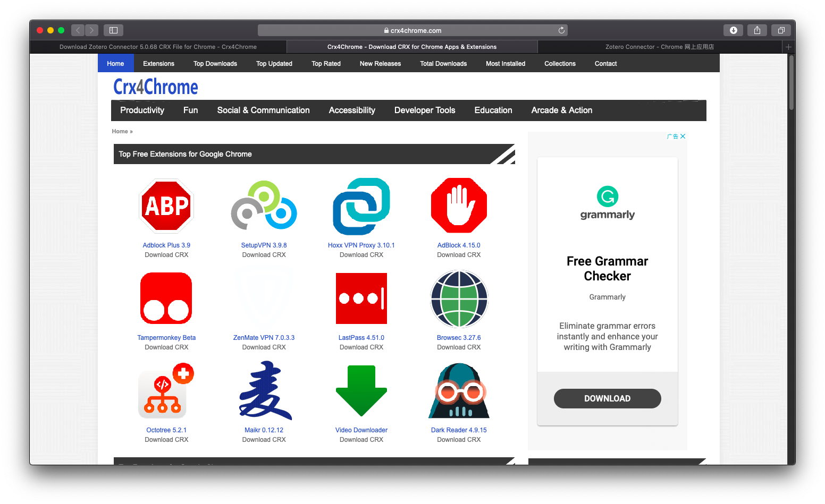
Task: Click the Safari forward arrow
Action: (92, 30)
